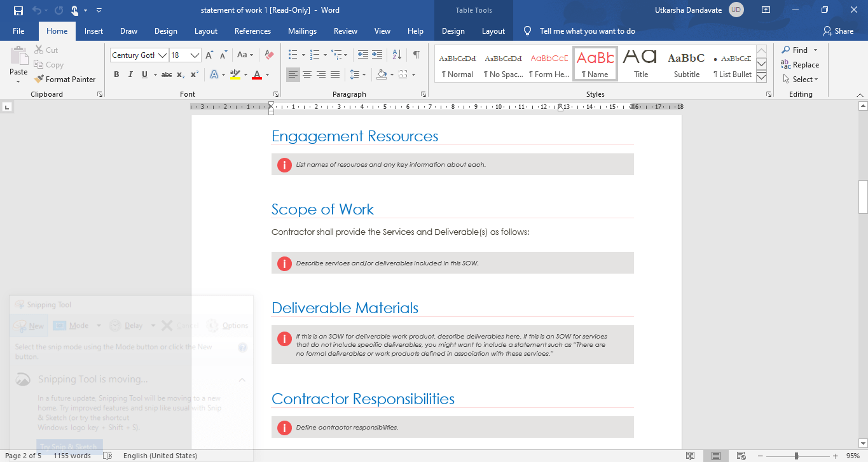Click the Show/Hide paragraph marks icon
The width and height of the screenshot is (868, 462).
416,55
